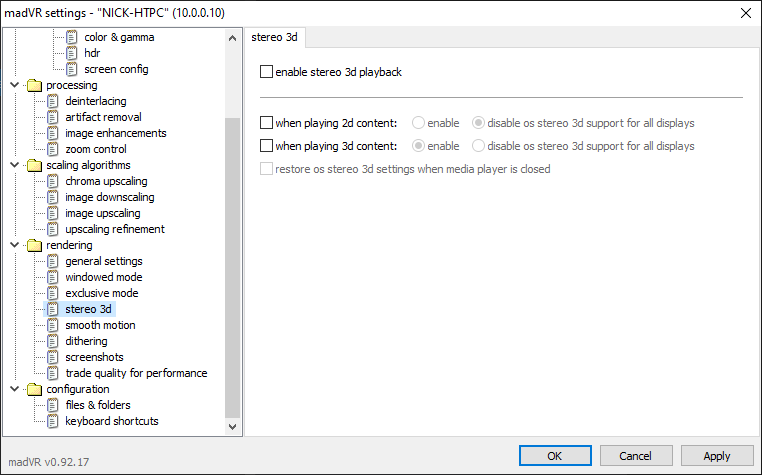Click the zoom control page icon
Viewport: 762px width, 475px height.
tap(53, 149)
